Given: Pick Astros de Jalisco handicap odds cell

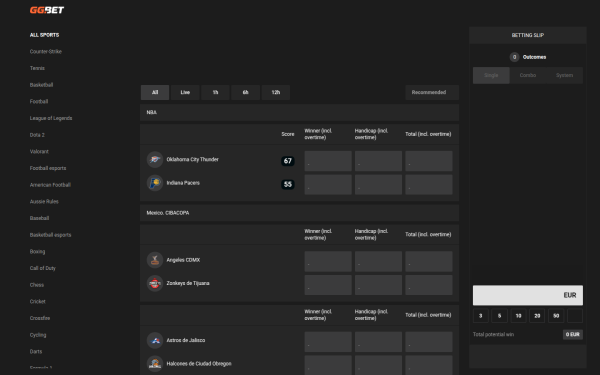Looking at the screenshot, I should tap(378, 342).
